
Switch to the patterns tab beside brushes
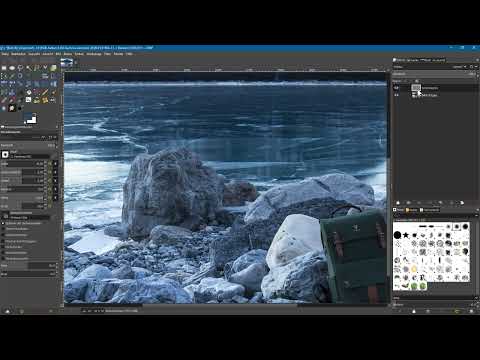click(411, 210)
